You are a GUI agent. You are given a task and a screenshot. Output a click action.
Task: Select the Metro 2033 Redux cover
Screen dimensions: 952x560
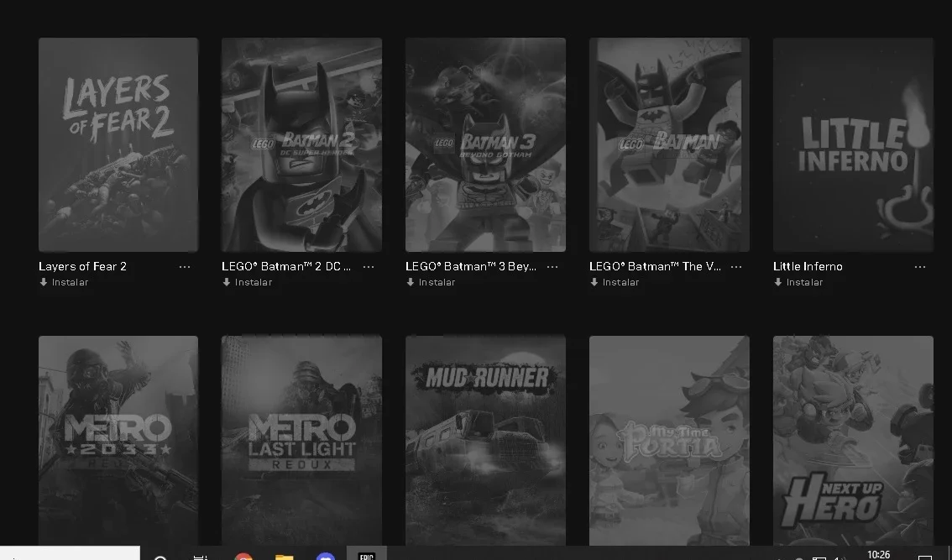(x=118, y=440)
